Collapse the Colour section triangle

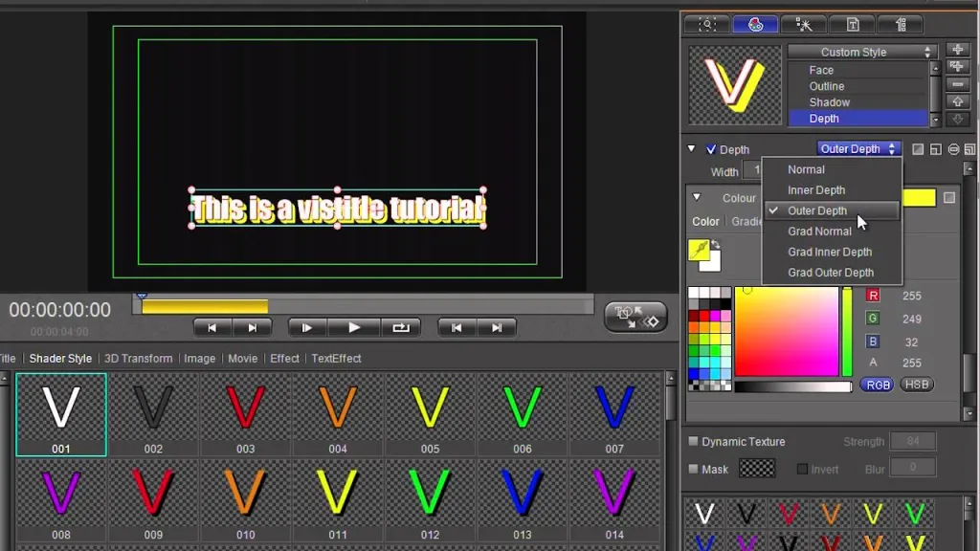[x=697, y=197]
